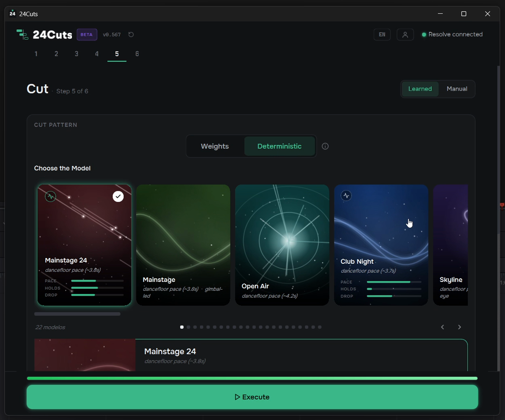This screenshot has width=505, height=420.
Task: Go to next models page arrow
Action: 460,327
